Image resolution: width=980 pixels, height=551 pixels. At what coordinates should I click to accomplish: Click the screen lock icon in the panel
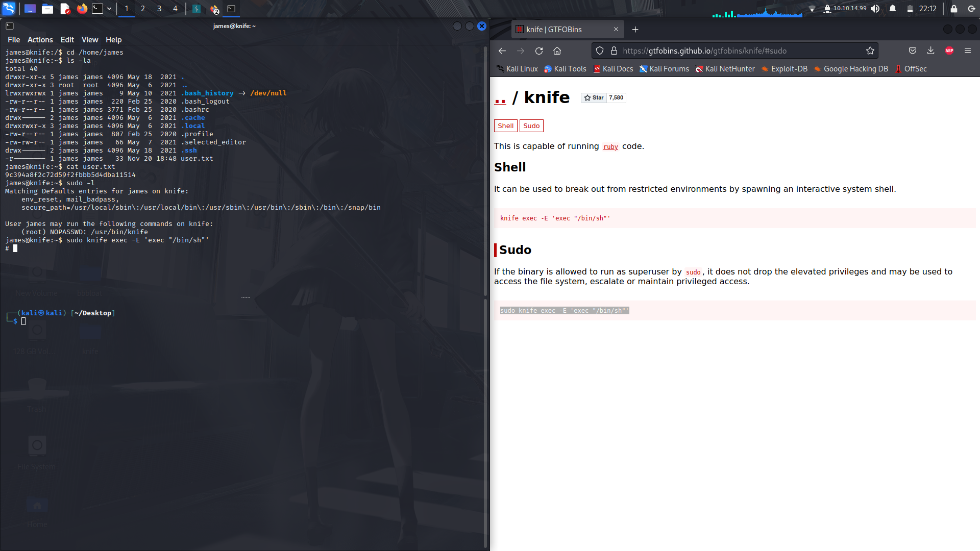tap(953, 9)
